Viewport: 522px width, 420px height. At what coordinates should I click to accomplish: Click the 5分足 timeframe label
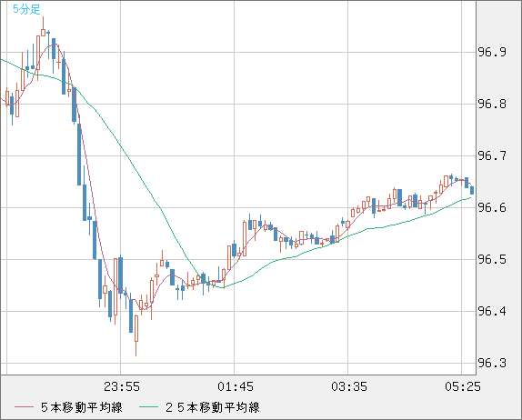point(26,9)
